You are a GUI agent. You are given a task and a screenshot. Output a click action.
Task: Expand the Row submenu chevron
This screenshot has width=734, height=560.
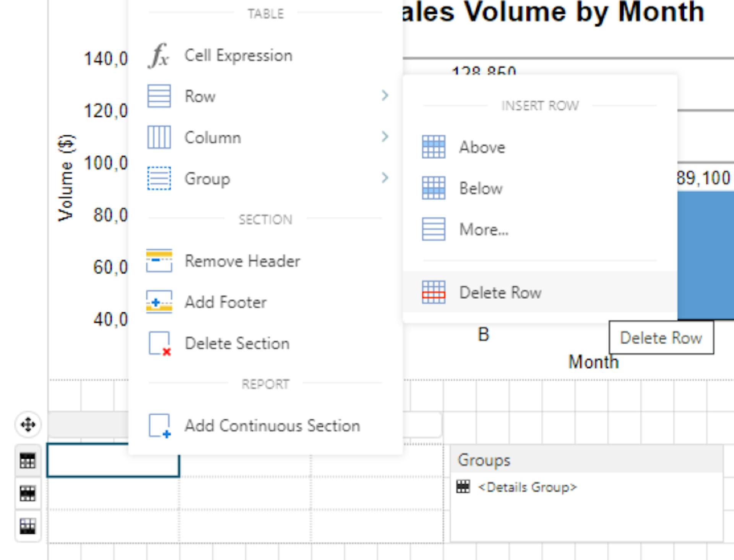pyautogui.click(x=385, y=96)
